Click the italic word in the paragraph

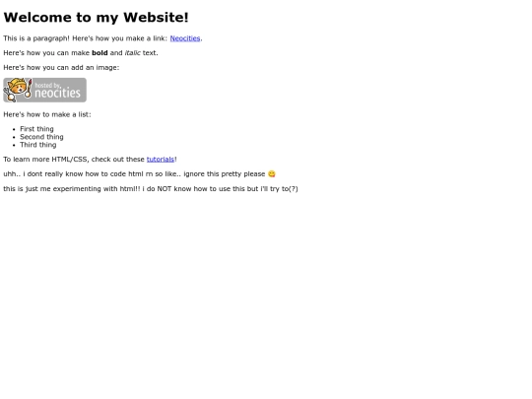(x=132, y=53)
